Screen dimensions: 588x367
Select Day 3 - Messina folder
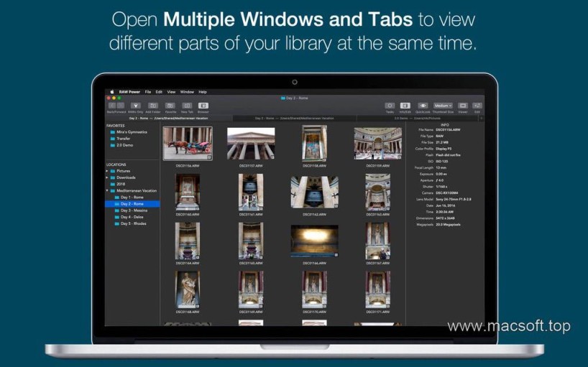click(133, 210)
